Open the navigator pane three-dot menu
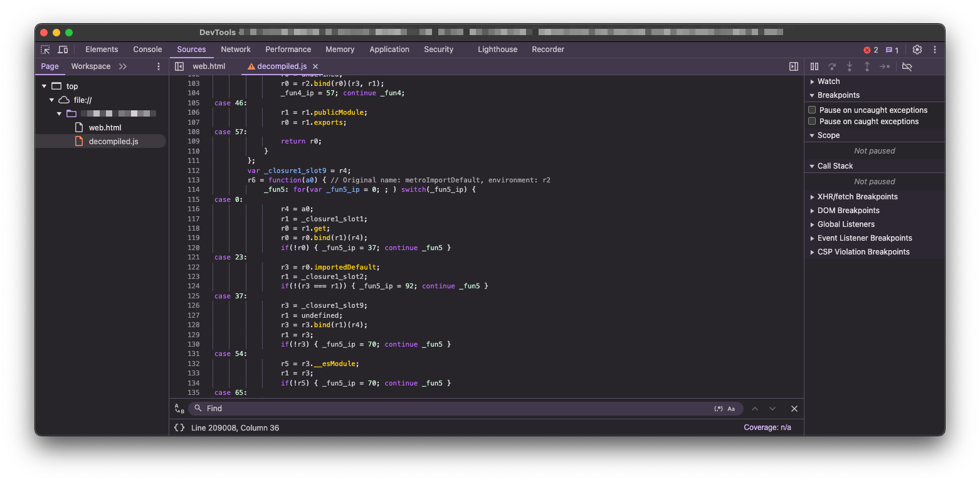Screen dimensions: 980x482 pyautogui.click(x=159, y=66)
